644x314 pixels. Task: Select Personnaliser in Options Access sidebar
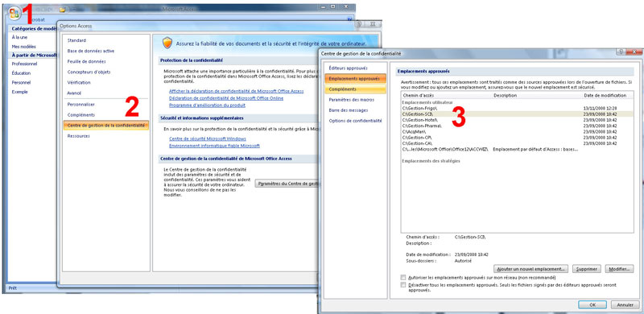tap(81, 105)
